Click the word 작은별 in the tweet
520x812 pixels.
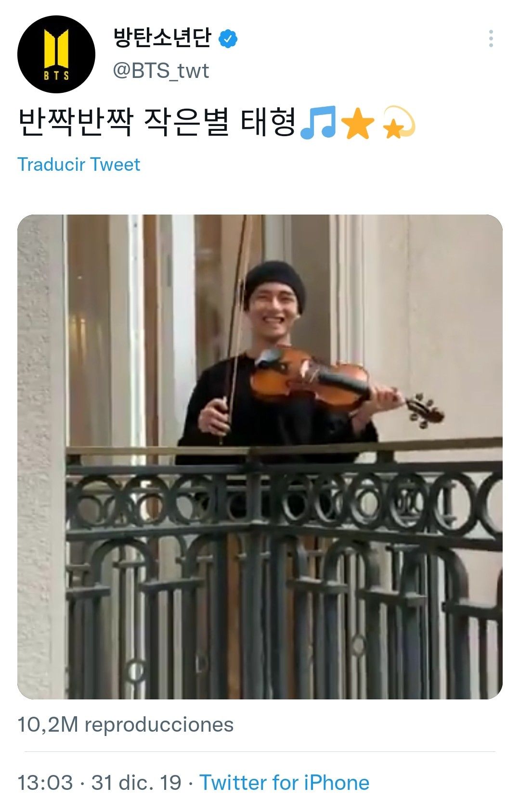coord(186,122)
